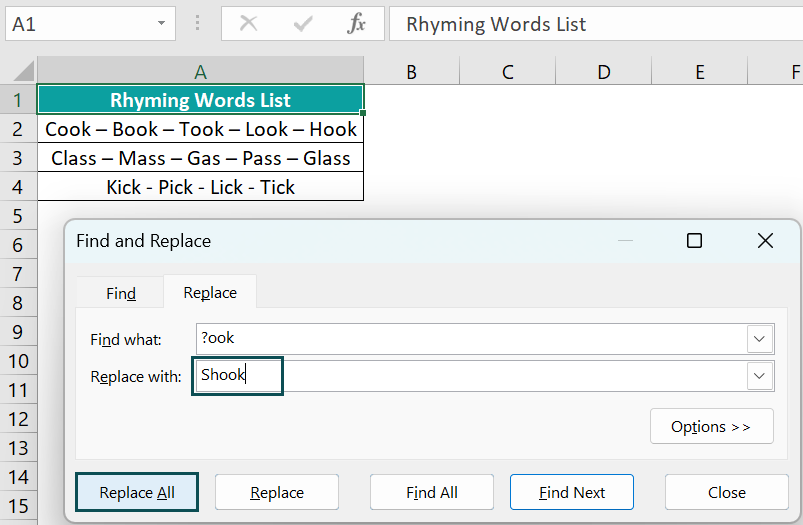This screenshot has width=803, height=525.
Task: Select column C header
Action: [508, 71]
